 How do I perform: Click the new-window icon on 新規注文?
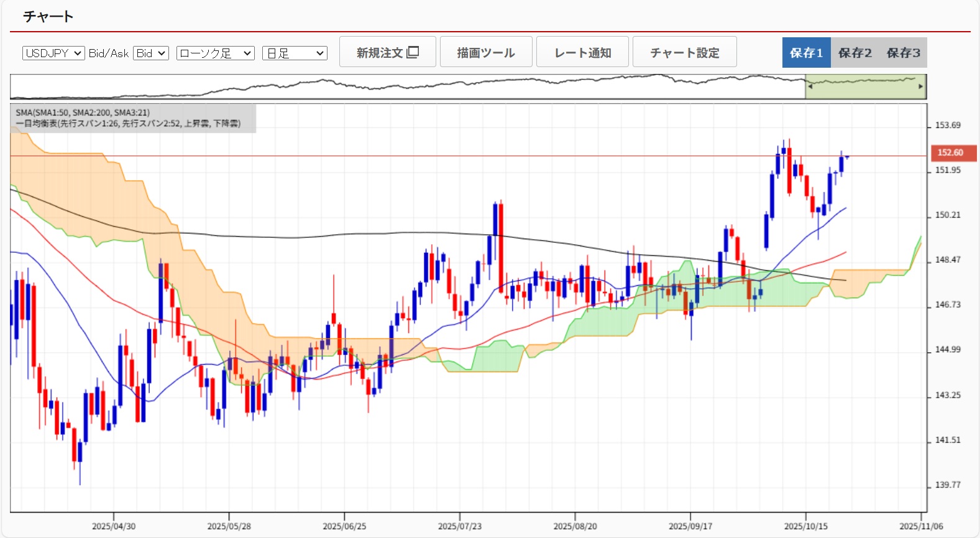[x=413, y=52]
